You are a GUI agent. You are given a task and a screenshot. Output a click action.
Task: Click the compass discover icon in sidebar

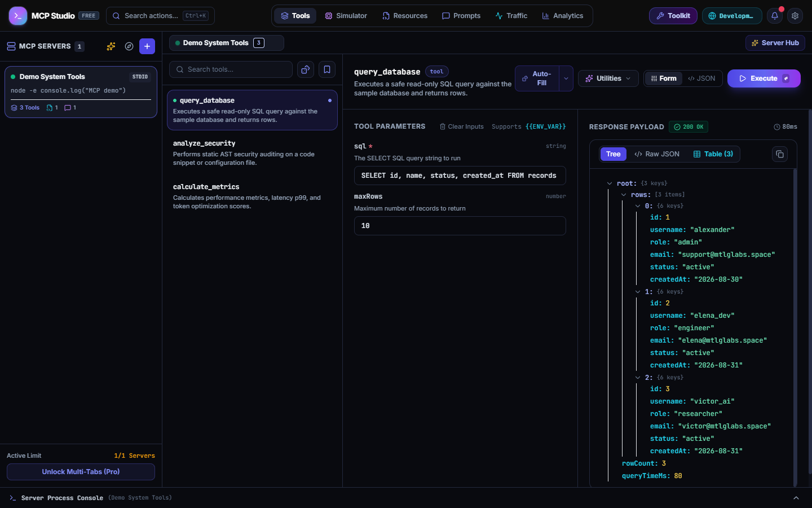129,46
